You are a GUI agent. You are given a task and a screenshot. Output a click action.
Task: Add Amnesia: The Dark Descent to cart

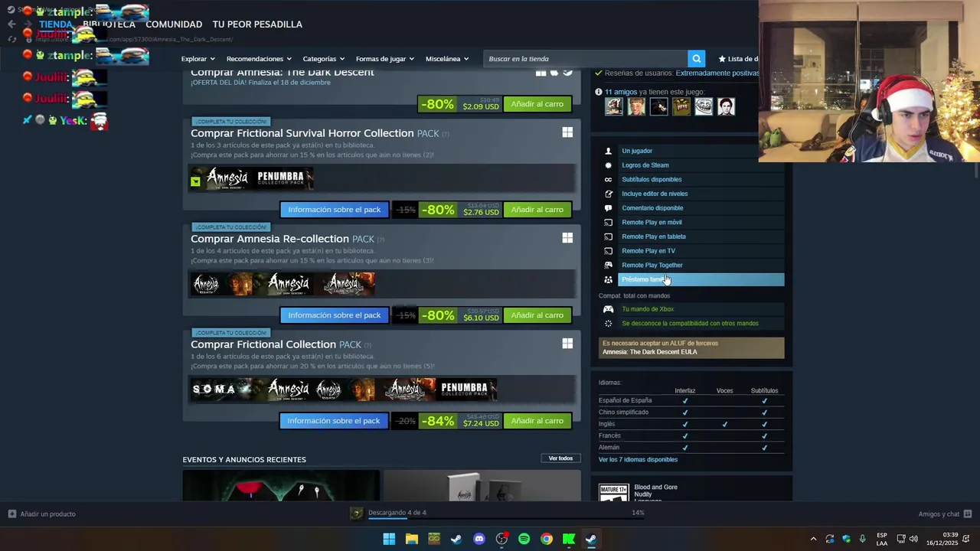point(537,104)
